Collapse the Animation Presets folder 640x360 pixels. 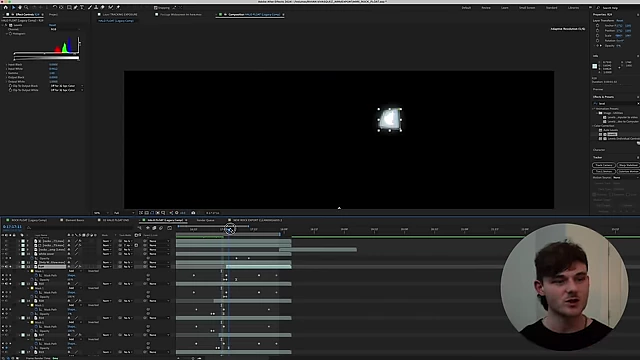pyautogui.click(x=593, y=109)
